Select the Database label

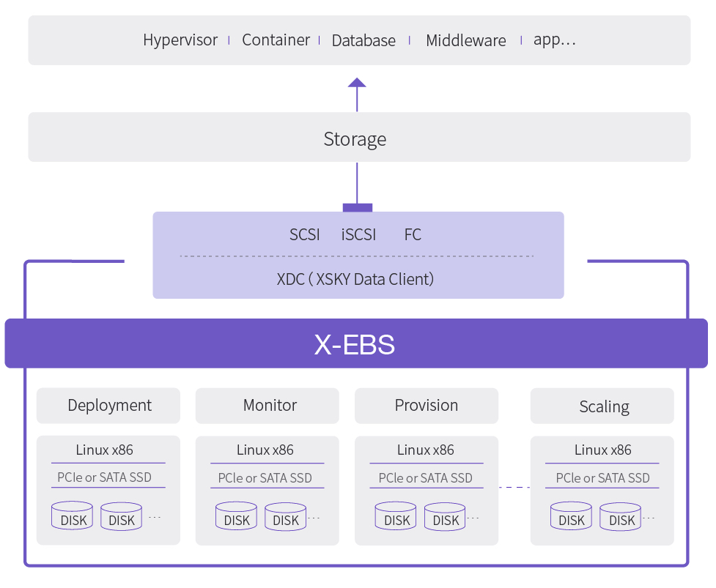[x=363, y=40]
